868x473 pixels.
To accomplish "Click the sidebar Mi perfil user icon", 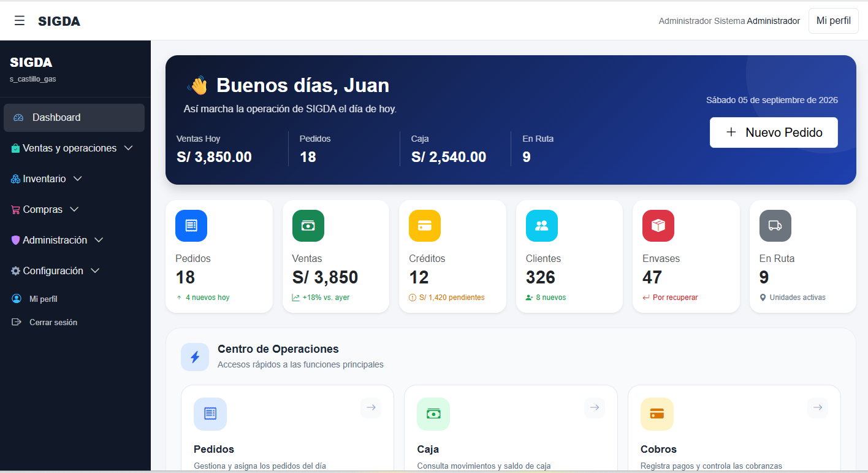I will 17,299.
